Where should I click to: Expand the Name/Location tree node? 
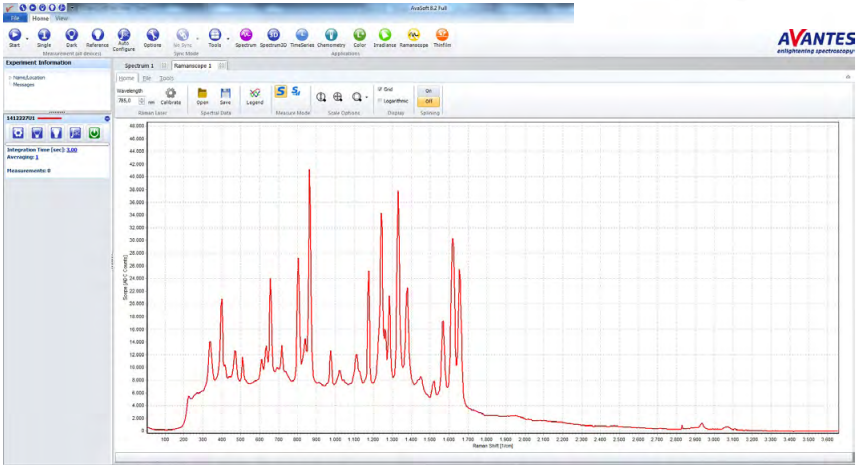[9, 78]
